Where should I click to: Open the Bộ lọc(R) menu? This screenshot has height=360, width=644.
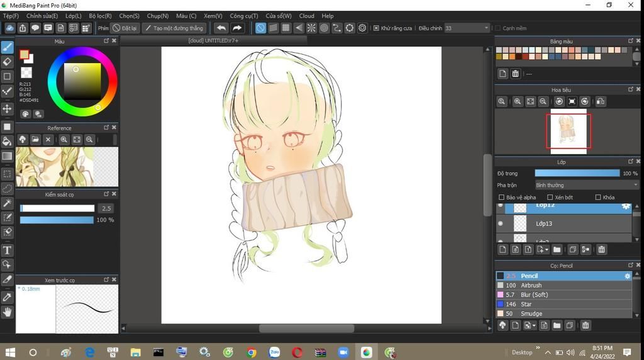[100, 16]
